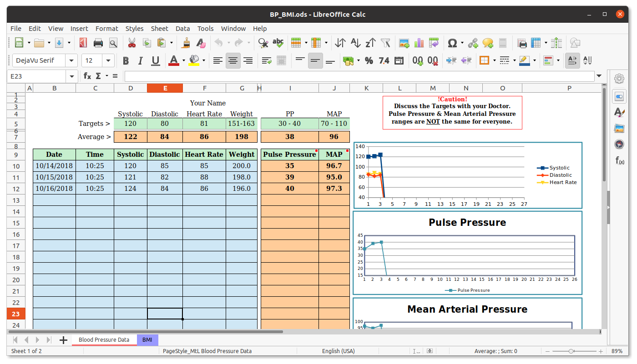Run the spelling checker
Image resolution: width=637 pixels, height=364 pixels.
click(x=278, y=43)
